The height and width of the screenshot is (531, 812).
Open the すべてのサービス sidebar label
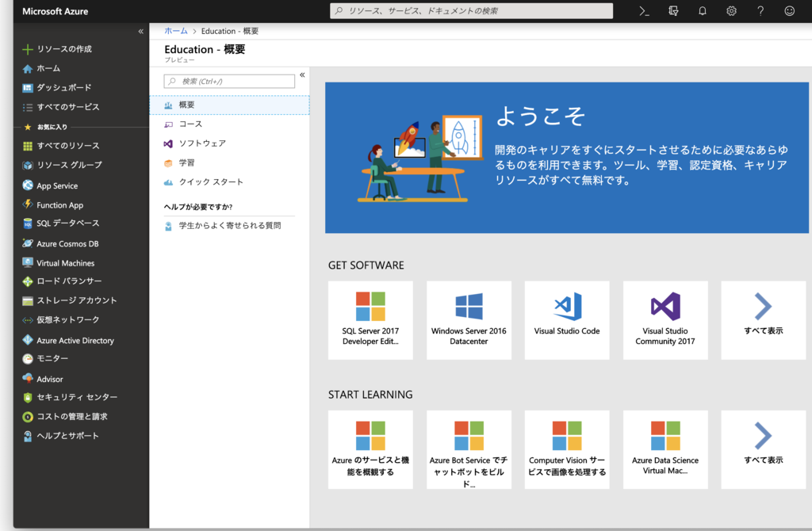[68, 107]
